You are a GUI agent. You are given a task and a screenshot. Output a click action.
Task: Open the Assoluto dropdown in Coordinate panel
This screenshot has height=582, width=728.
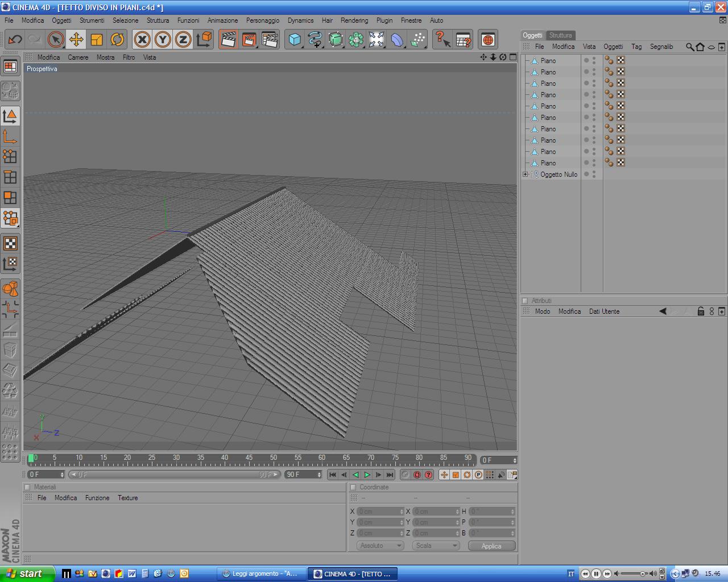pos(380,546)
